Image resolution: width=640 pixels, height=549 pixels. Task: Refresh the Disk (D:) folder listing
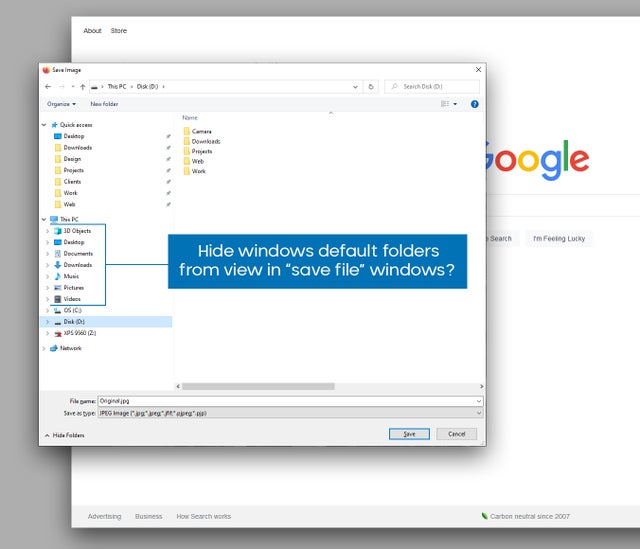point(371,87)
